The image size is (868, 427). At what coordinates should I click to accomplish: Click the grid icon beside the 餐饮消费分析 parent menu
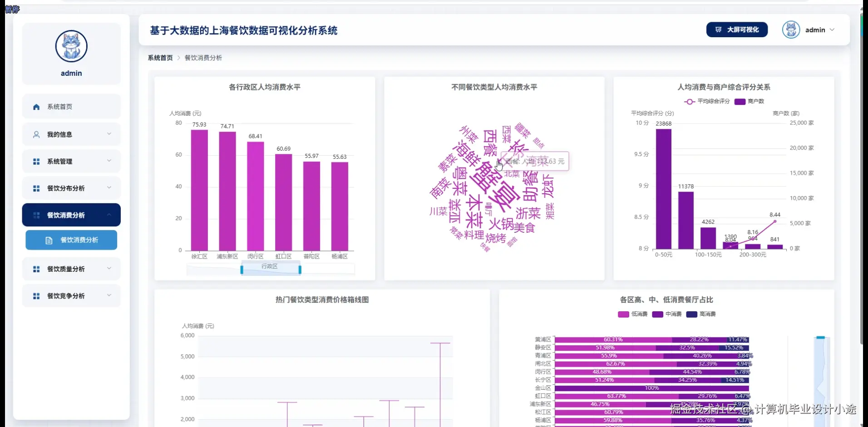coord(36,215)
